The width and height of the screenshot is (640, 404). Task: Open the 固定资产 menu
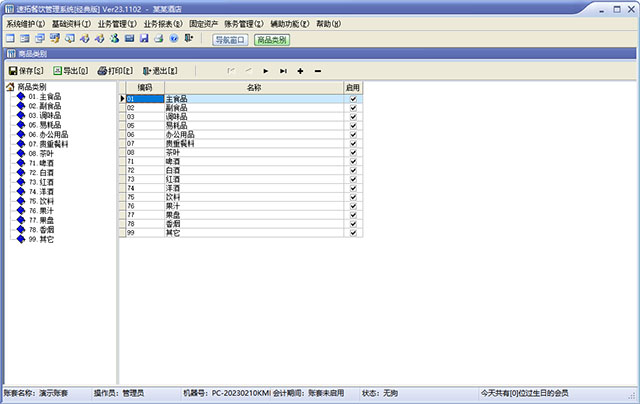pos(211,23)
